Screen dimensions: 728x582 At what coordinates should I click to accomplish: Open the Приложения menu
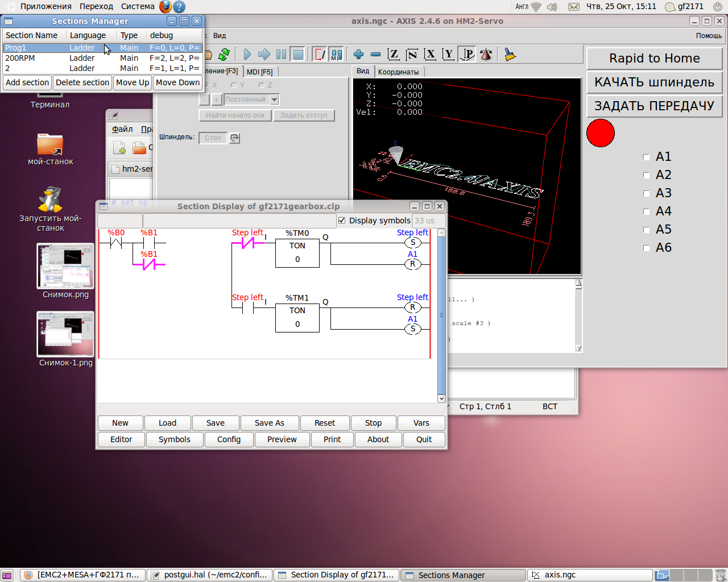pyautogui.click(x=45, y=6)
